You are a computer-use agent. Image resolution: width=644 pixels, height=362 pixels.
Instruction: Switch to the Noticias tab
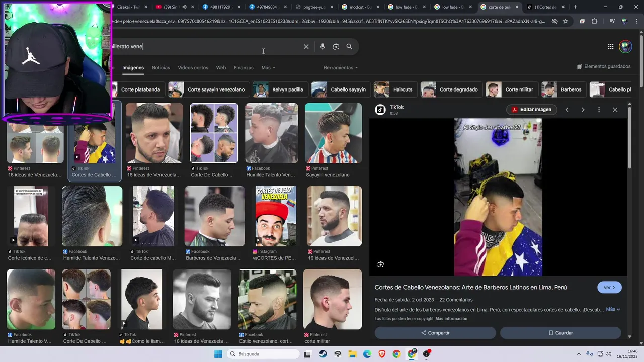161,68
